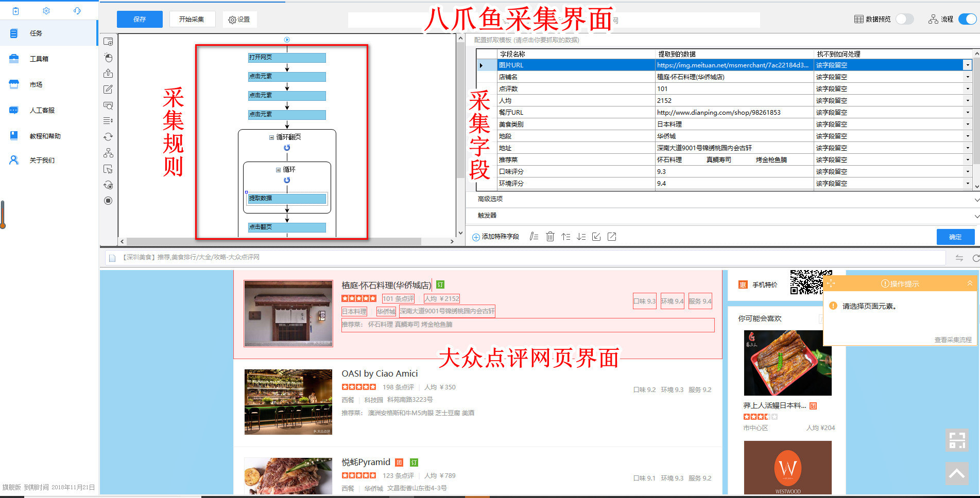Refresh the embedded browser page
Viewport: 980px width, 498px height.
975,258
